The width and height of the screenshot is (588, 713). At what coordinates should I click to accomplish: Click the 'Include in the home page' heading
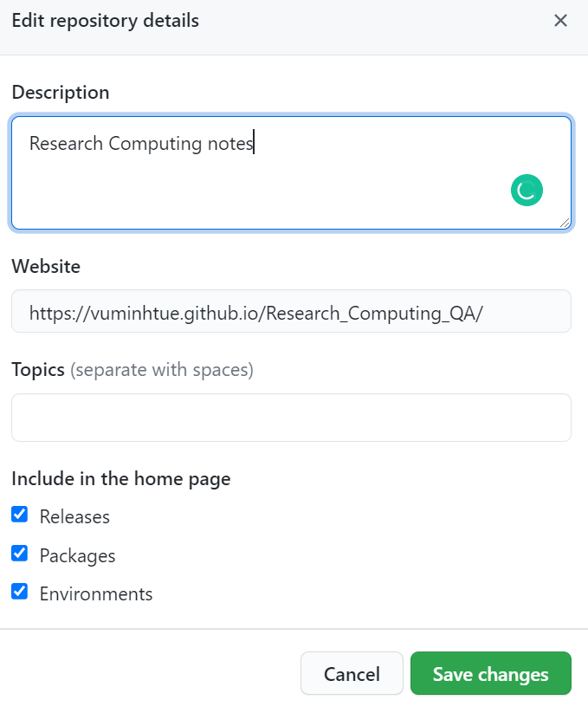coord(120,478)
